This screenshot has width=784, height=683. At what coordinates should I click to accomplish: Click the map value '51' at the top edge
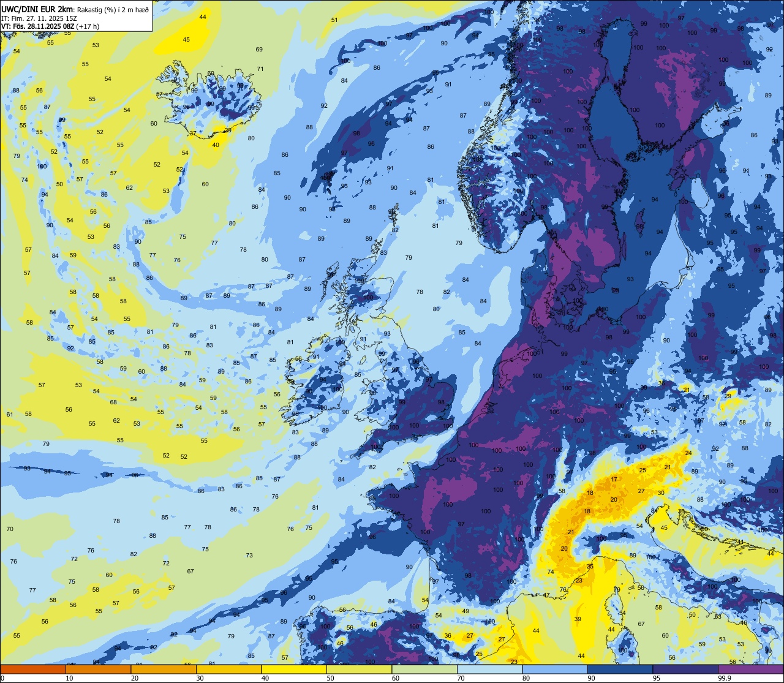(x=334, y=20)
